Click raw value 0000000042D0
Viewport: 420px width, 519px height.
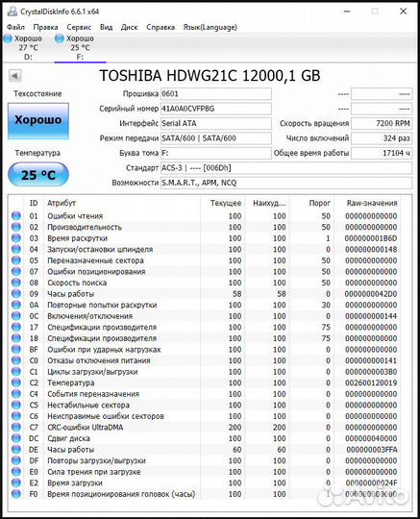[371, 294]
